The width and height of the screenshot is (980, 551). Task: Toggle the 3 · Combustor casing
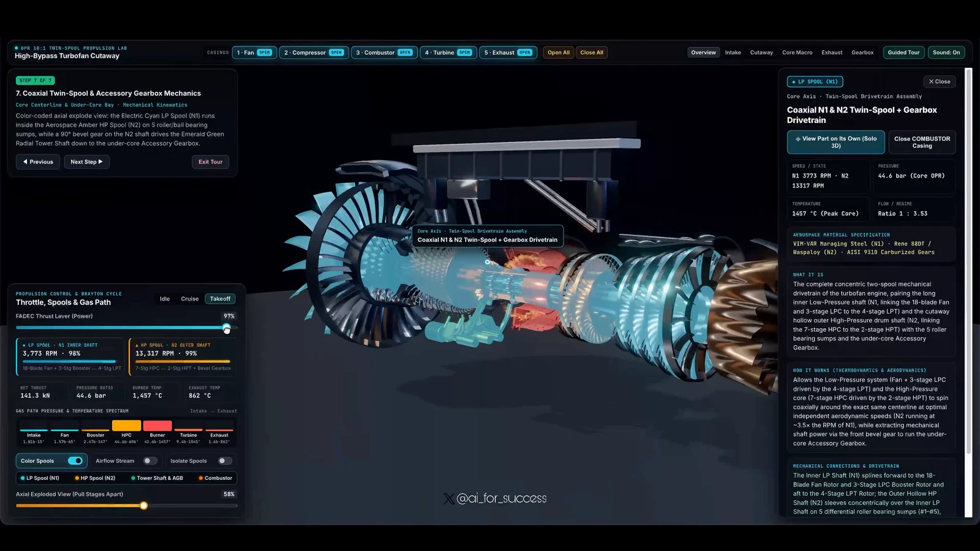coord(384,53)
